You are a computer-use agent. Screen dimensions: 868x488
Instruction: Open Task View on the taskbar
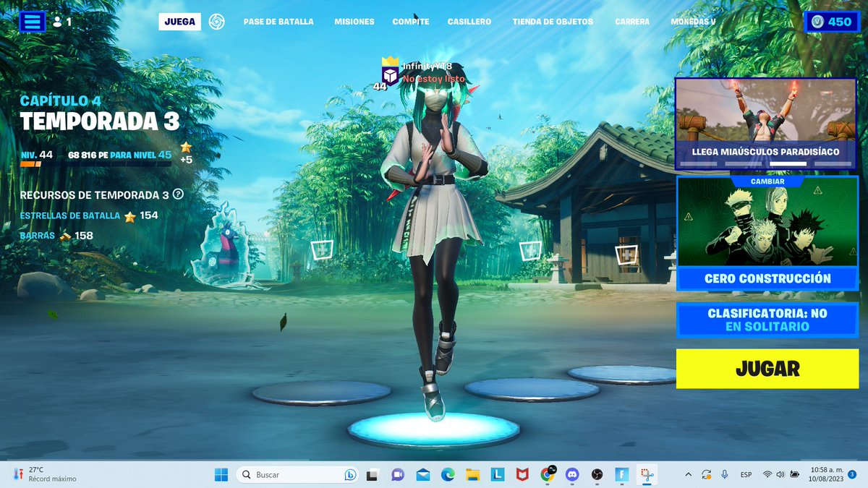[373, 475]
